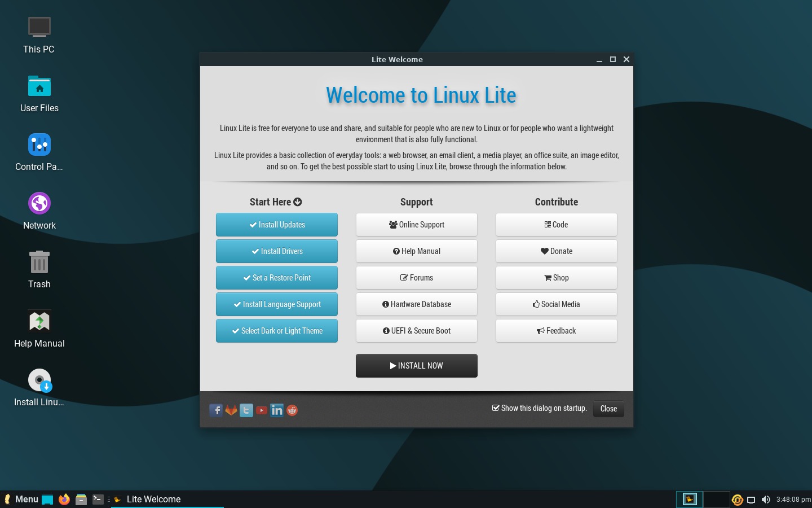The height and width of the screenshot is (508, 812).
Task: Open the Reddit social icon
Action: click(x=292, y=410)
